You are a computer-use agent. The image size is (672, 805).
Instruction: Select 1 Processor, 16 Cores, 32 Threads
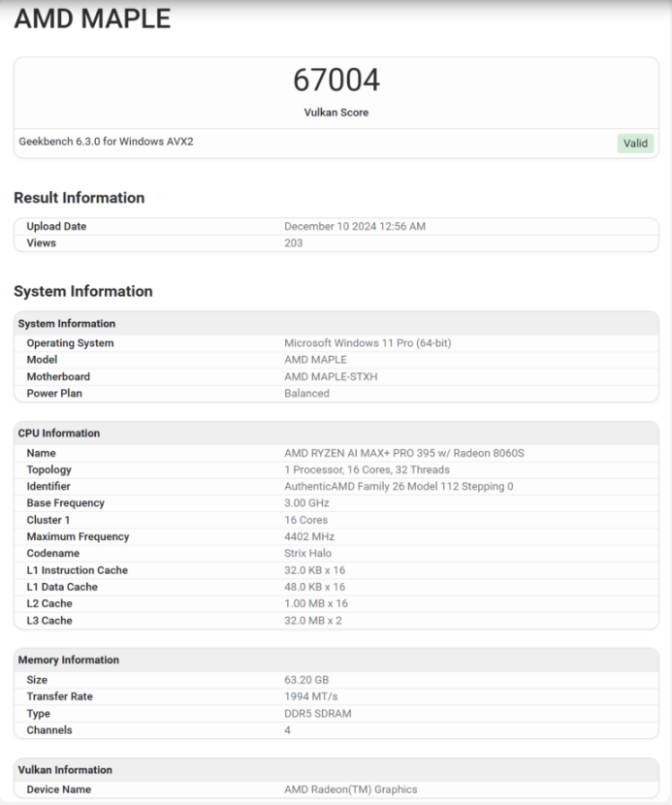tap(368, 469)
